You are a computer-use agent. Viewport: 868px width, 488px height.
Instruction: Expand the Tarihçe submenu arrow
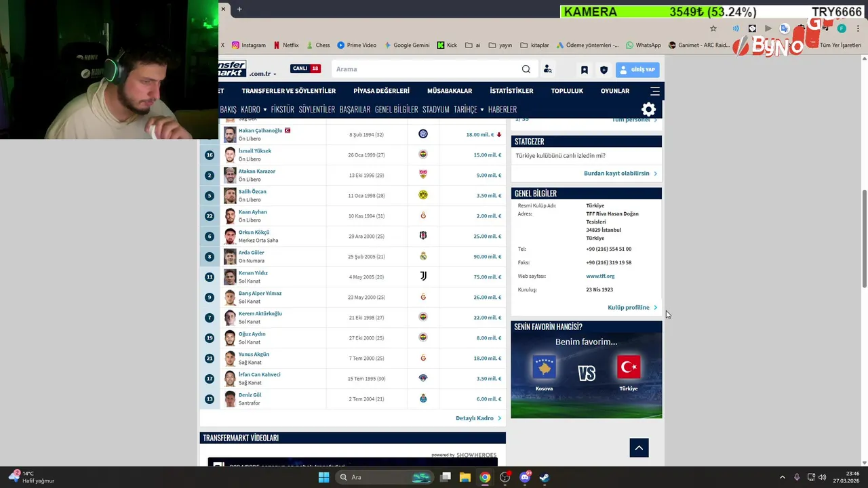coord(481,110)
